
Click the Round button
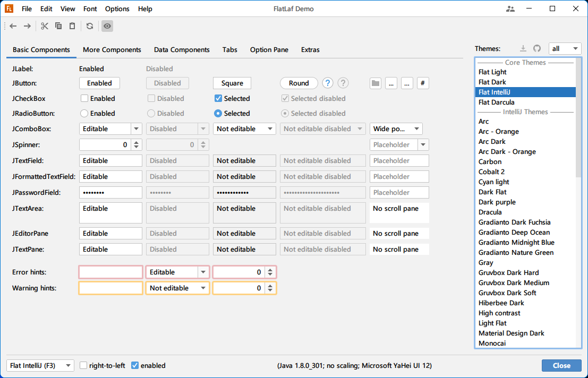coord(299,83)
